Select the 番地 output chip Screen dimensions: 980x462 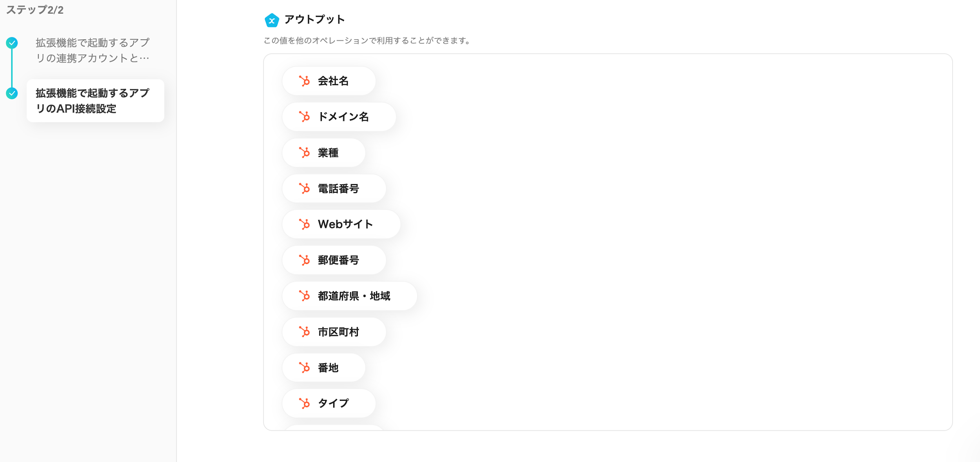(324, 367)
